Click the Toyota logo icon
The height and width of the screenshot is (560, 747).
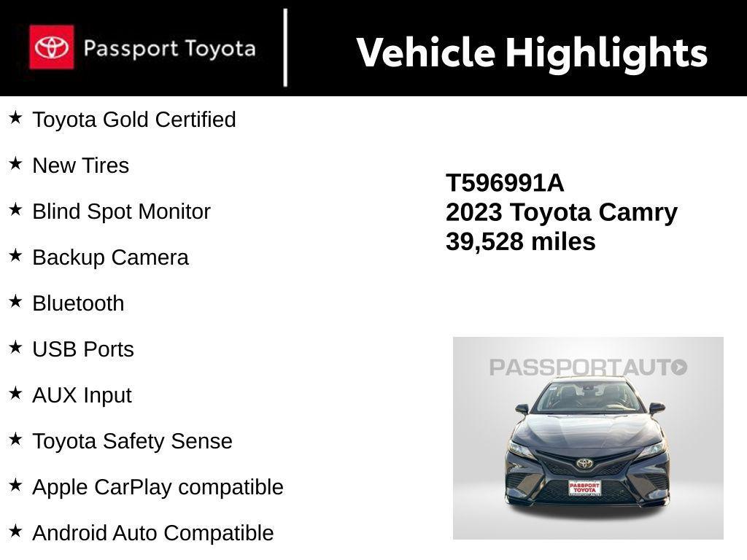click(51, 47)
